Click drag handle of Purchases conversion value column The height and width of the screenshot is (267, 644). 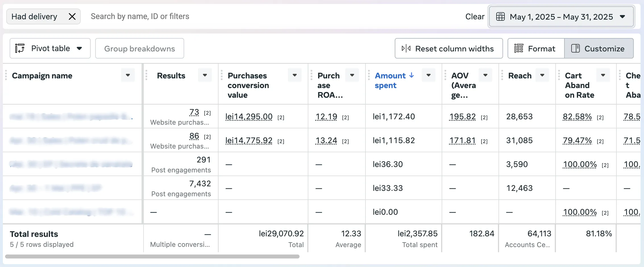[222, 75]
